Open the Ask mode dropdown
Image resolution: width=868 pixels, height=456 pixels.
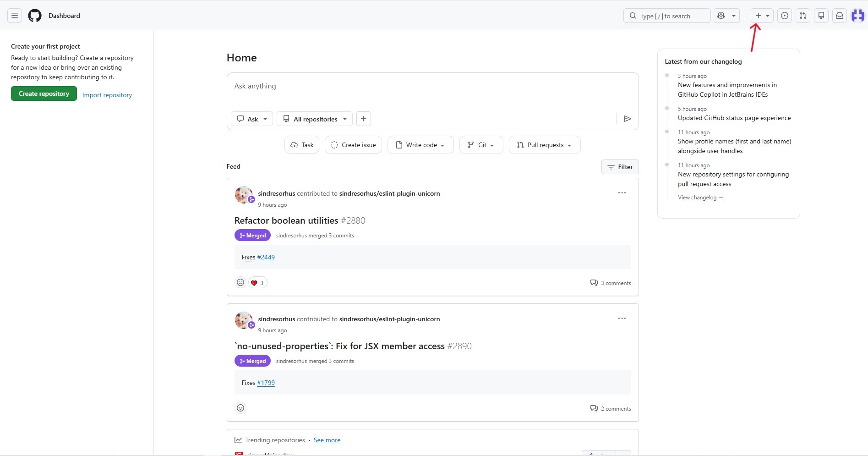[252, 119]
